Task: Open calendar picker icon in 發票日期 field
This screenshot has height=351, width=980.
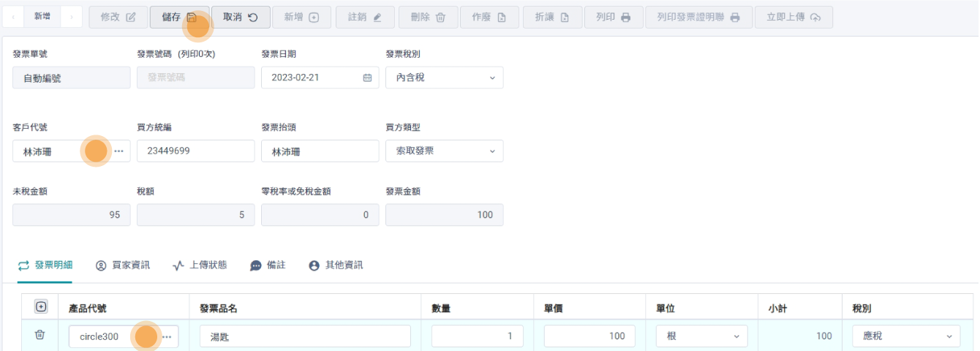Action: coord(367,78)
